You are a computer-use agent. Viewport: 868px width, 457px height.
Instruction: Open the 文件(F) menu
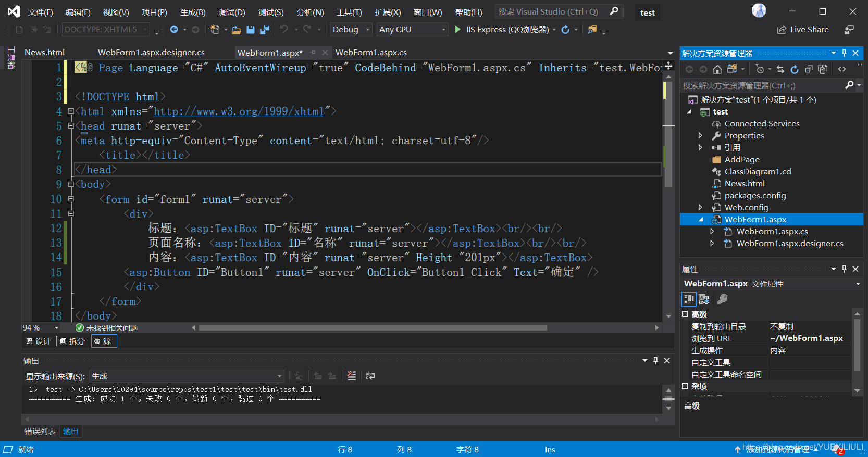pyautogui.click(x=40, y=12)
